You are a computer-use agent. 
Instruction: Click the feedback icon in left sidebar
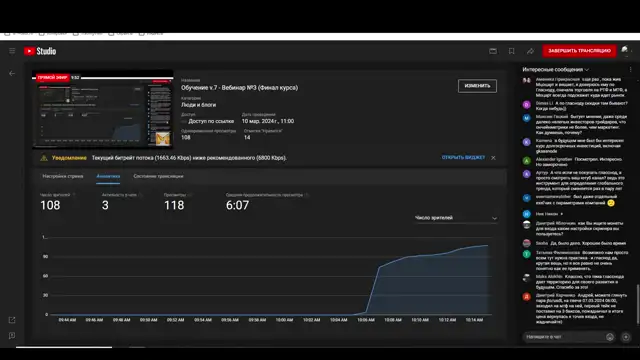[x=12, y=336]
